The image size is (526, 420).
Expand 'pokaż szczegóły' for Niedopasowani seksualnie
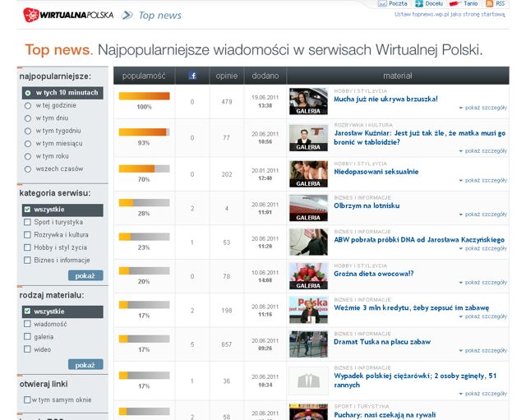coord(482,181)
